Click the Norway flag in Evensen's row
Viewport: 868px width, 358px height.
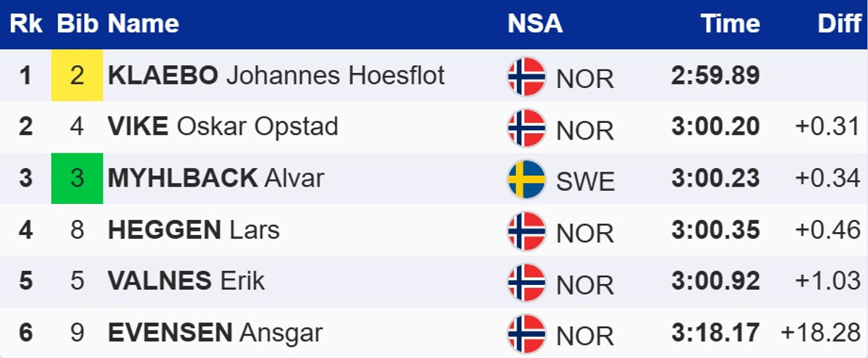click(x=527, y=333)
